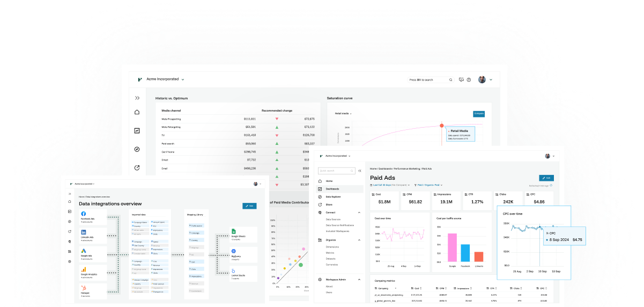Viewport: 644px width, 307px height.
Task: Open the compass explorer icon in sidebar
Action: click(137, 149)
